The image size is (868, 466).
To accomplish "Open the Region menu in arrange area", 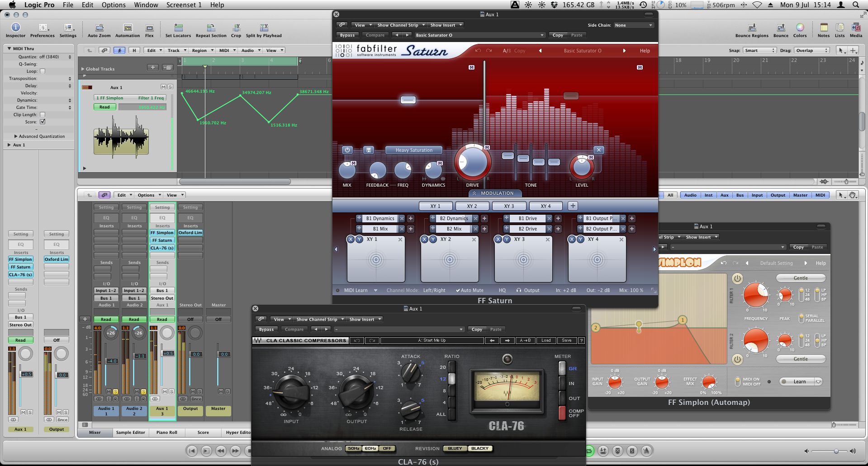I will pos(202,50).
